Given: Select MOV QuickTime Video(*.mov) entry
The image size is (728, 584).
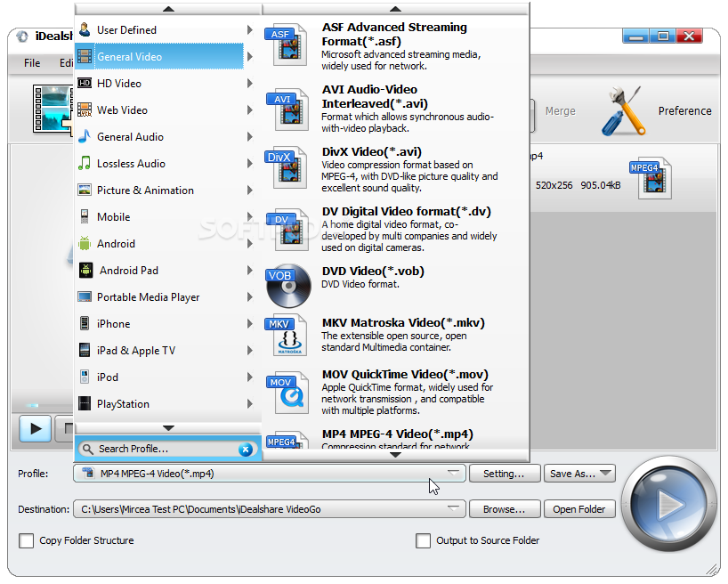Looking at the screenshot, I should 395,393.
